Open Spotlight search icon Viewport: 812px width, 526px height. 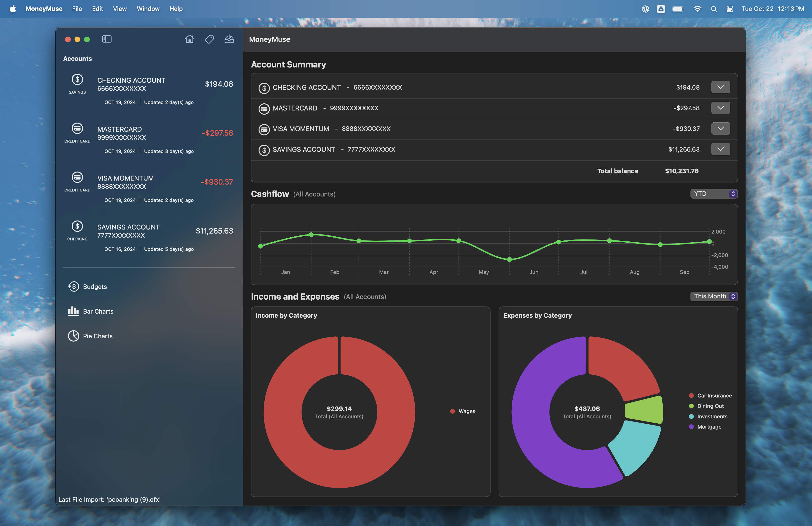pos(714,9)
